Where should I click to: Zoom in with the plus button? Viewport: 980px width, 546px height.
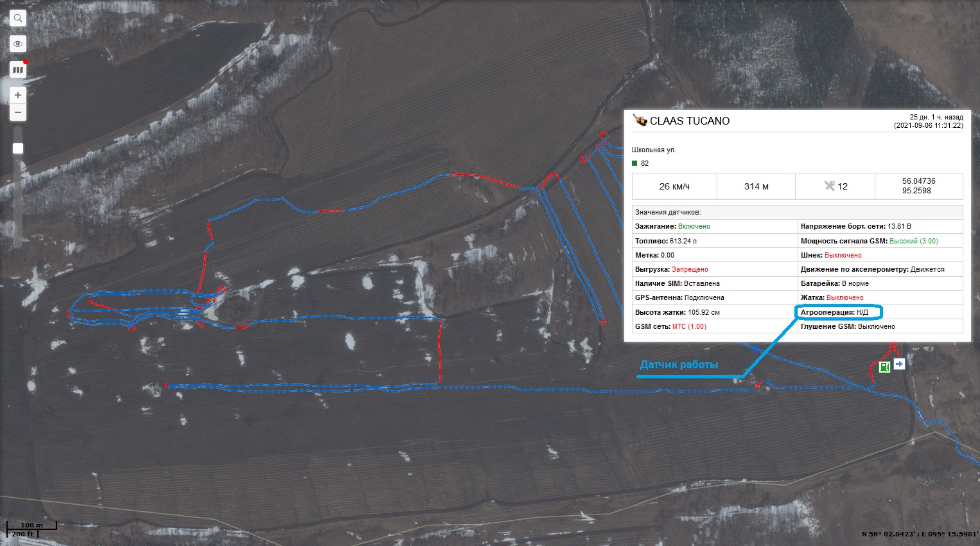pos(18,95)
